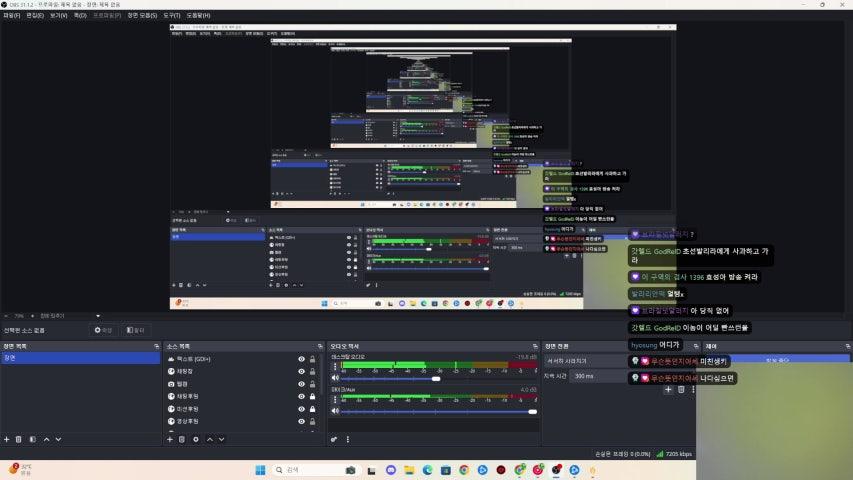
Task: Undock the 장면 목록 panel
Action: tap(157, 346)
